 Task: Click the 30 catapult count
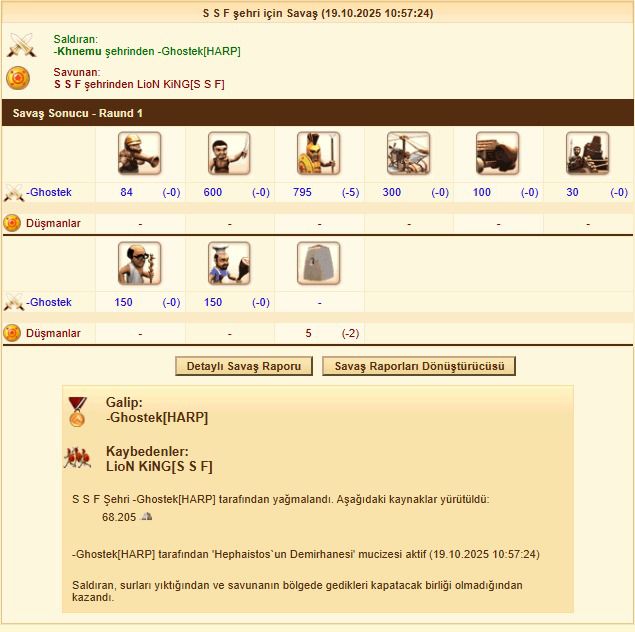pyautogui.click(x=572, y=192)
